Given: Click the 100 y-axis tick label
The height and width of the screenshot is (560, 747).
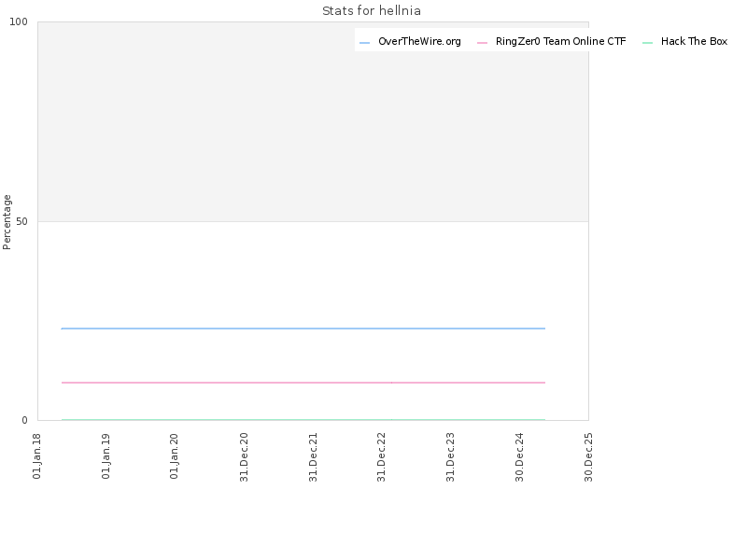Looking at the screenshot, I should click(19, 21).
